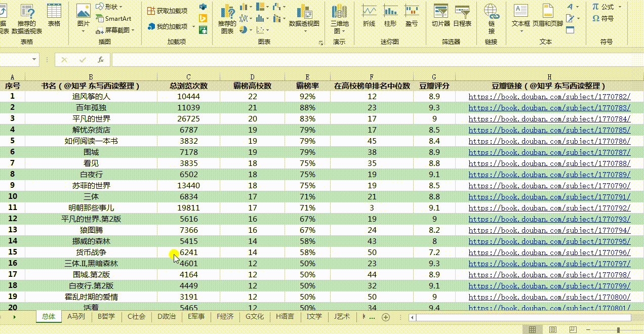The height and width of the screenshot is (334, 644).
Task: Open Douban link for 围城
Action: [x=549, y=152]
